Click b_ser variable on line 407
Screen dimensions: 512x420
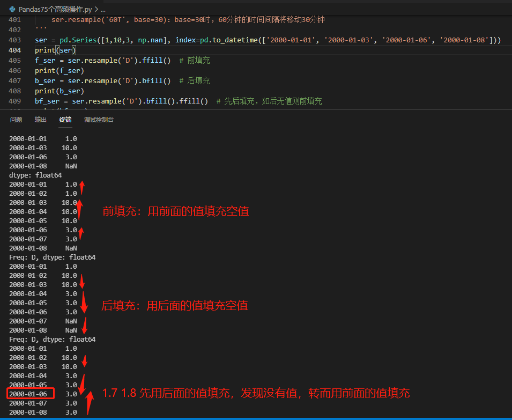(x=45, y=80)
